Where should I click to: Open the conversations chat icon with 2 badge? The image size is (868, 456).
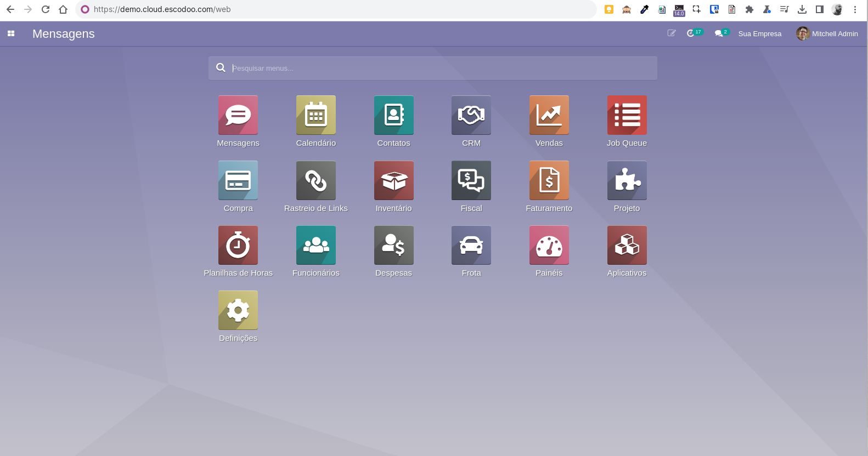point(722,33)
